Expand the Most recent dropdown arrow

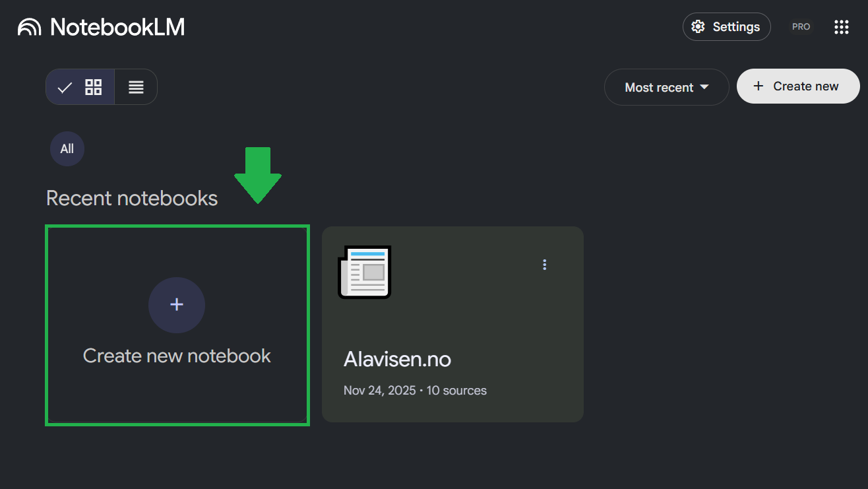[x=704, y=86]
